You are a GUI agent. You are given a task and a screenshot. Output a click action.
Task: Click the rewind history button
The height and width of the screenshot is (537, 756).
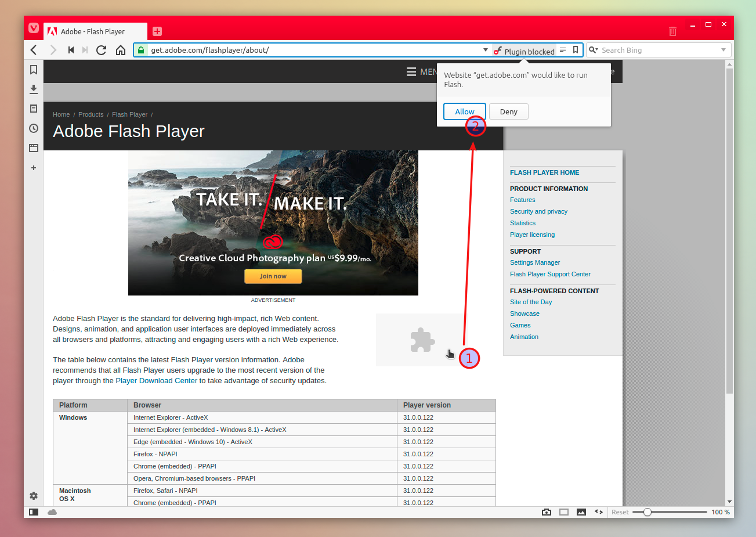click(x=71, y=50)
